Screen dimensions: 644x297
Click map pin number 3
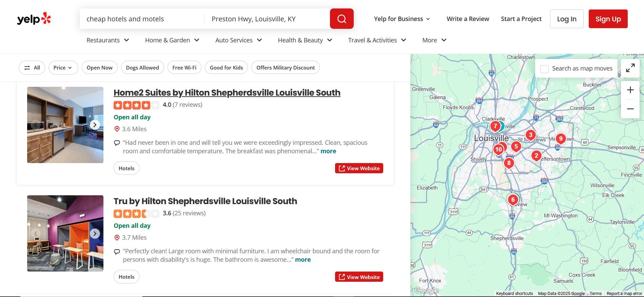(x=530, y=135)
